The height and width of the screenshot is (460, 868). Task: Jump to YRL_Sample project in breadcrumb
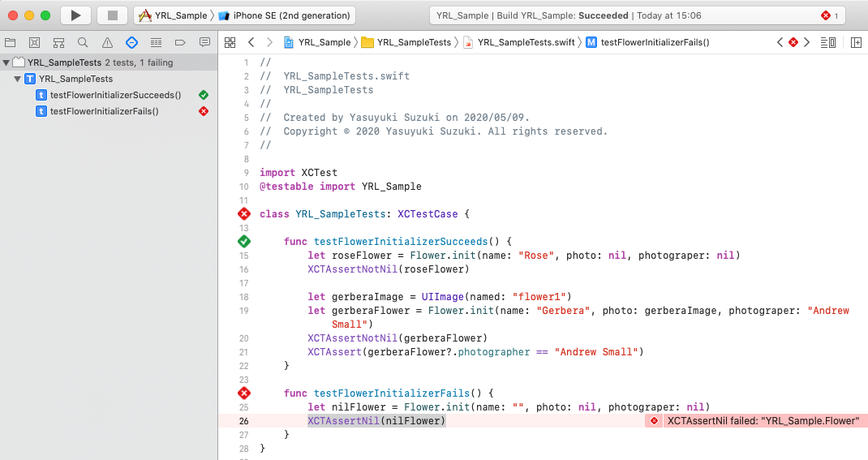pos(318,43)
